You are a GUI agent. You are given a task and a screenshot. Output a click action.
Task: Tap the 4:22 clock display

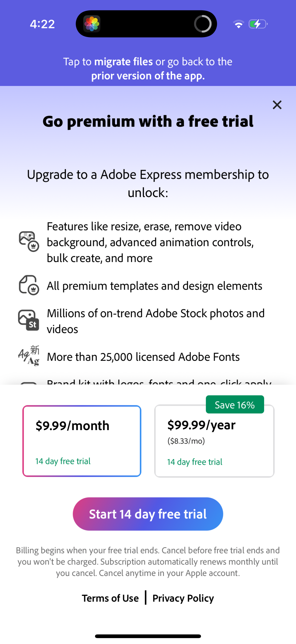click(x=42, y=24)
